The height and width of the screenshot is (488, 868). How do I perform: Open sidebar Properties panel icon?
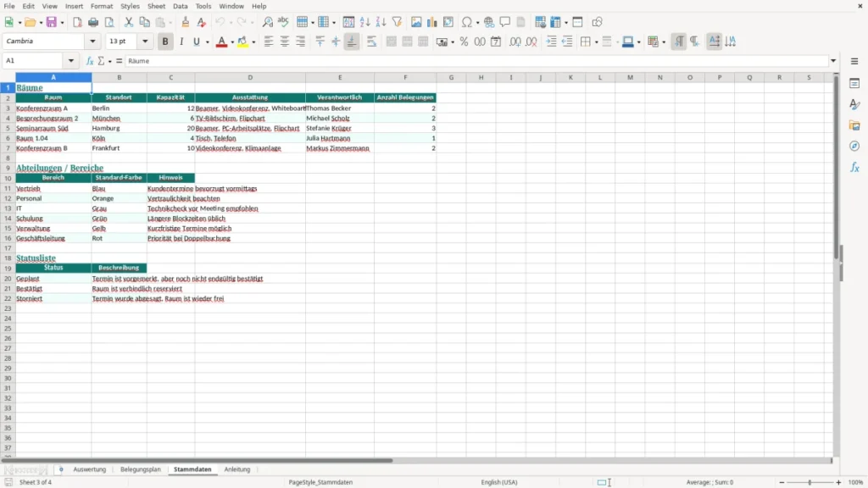click(x=854, y=84)
